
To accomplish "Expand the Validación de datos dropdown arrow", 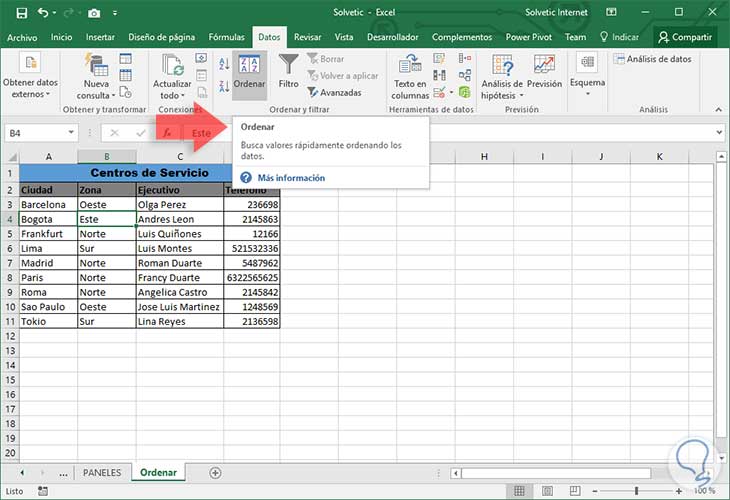I will 451,92.
